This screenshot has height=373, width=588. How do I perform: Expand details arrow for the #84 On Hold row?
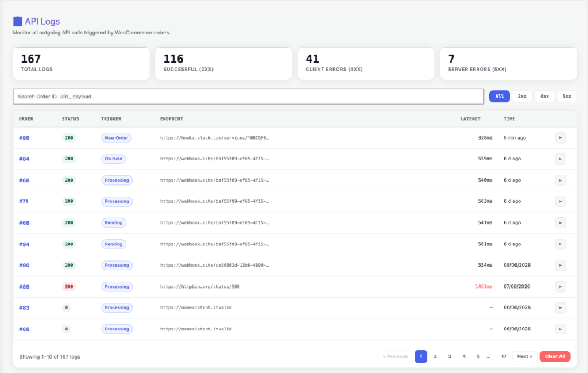[x=560, y=159]
